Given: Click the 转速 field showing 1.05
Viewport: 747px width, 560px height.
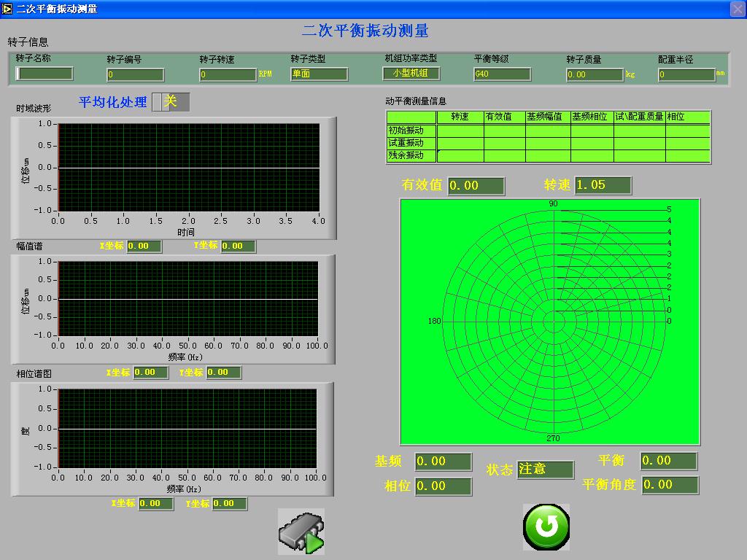Looking at the screenshot, I should coord(603,185).
